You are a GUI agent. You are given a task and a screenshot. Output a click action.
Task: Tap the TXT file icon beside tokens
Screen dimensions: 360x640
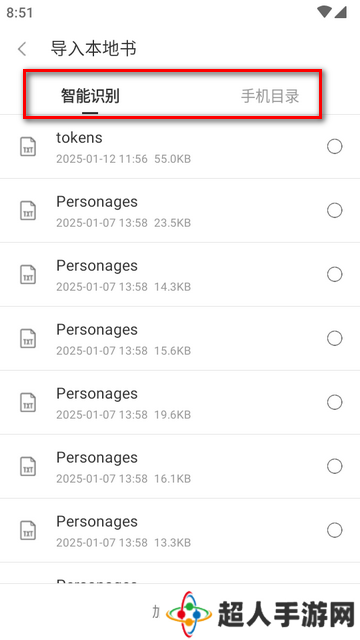(28, 147)
